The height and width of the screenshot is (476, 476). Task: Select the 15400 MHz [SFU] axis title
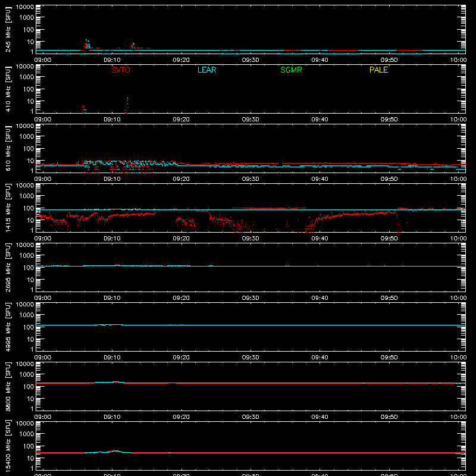[x=8, y=446]
